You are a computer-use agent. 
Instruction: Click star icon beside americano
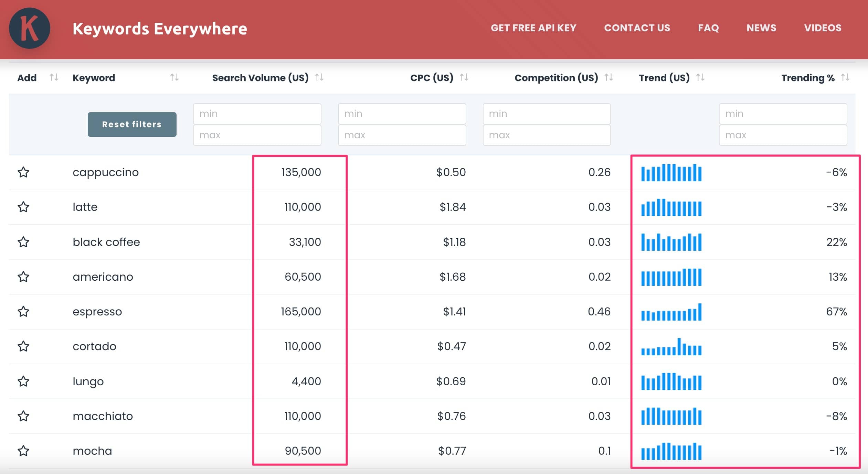click(23, 277)
